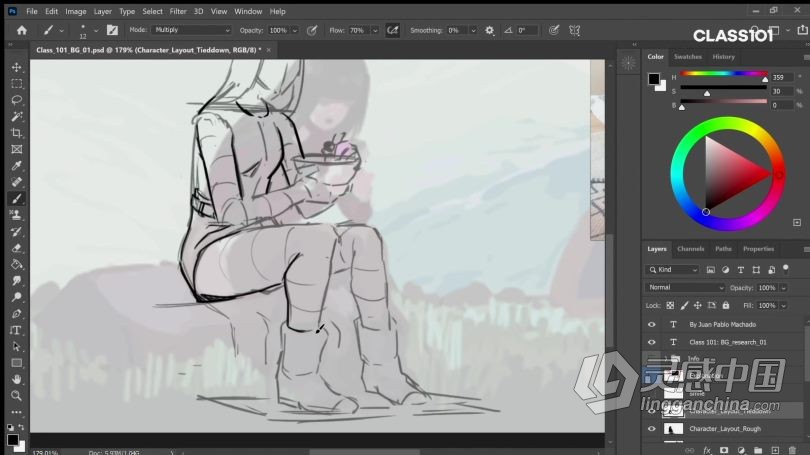The height and width of the screenshot is (455, 810).
Task: Click the Saturation slider bar
Action: [724, 87]
